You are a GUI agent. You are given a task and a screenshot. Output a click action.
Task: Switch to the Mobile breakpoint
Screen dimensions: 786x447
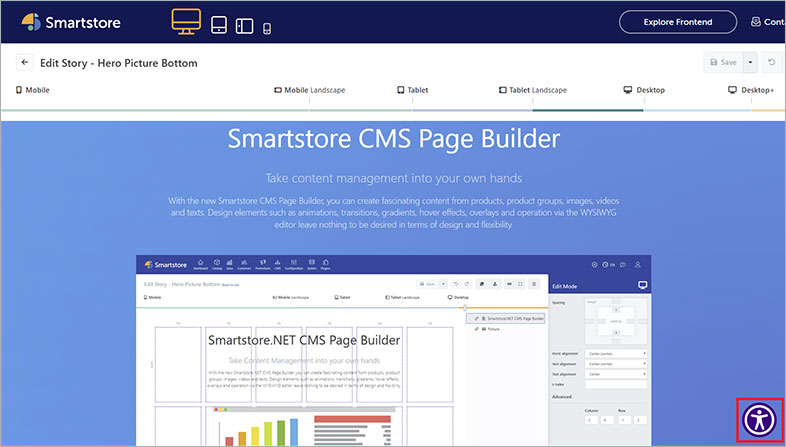point(33,90)
